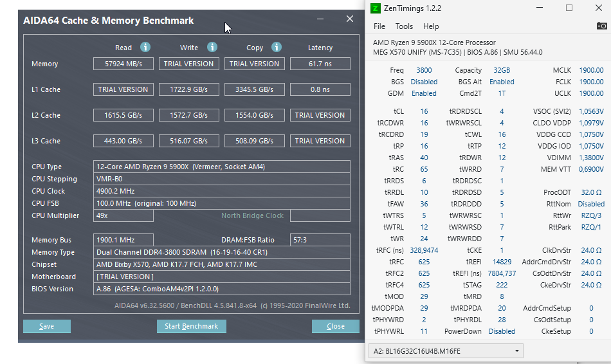Viewport: 611px width, 364px height.
Task: Click the CPU Multiplier value 49x
Action: [x=123, y=215]
